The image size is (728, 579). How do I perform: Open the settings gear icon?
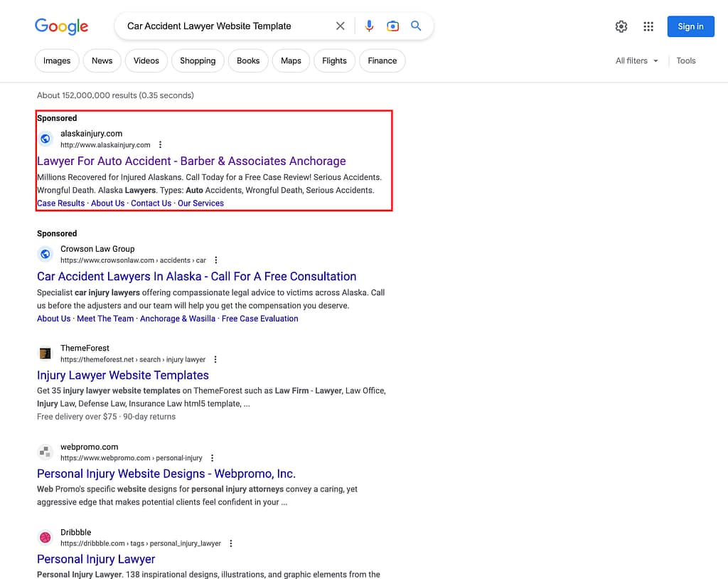[621, 26]
